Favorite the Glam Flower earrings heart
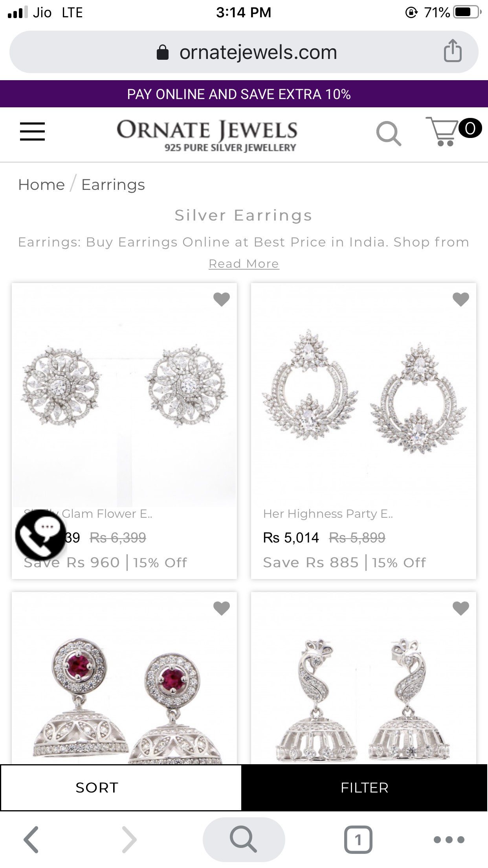Screen dimensions: 488x868 tap(222, 299)
